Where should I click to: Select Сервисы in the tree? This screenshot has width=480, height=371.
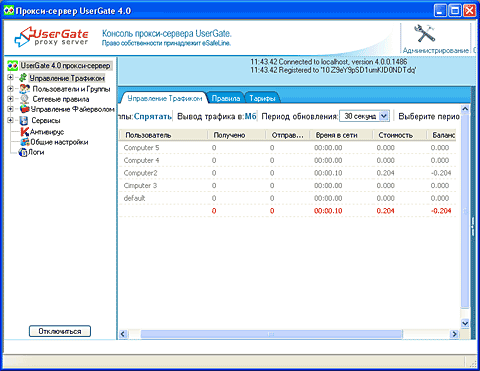46,120
